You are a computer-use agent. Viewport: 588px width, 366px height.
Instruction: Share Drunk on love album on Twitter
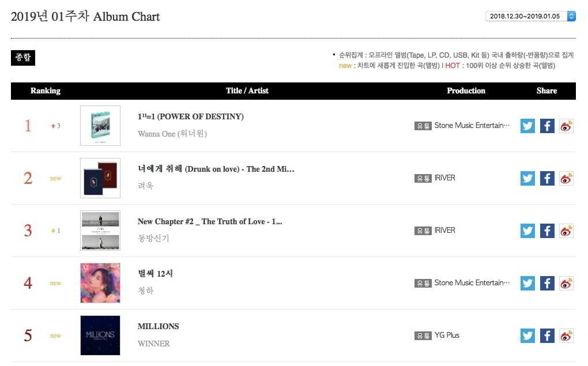[x=527, y=178]
